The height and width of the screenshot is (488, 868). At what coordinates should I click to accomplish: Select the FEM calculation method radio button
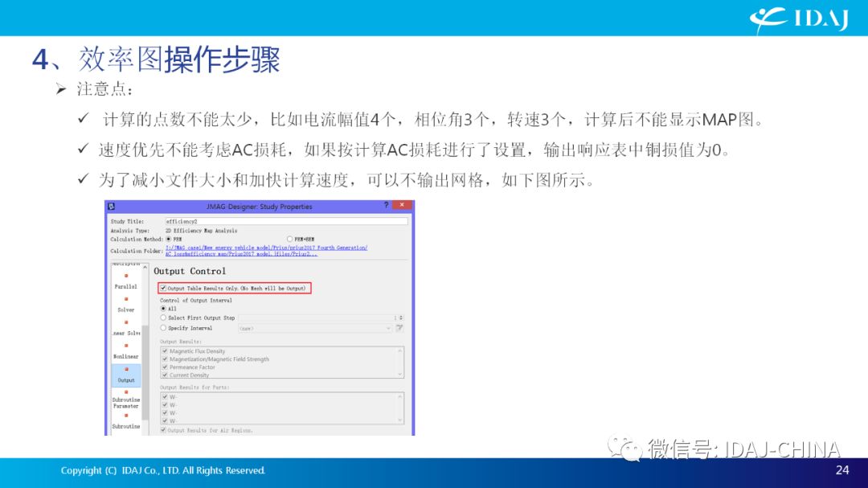click(x=169, y=239)
